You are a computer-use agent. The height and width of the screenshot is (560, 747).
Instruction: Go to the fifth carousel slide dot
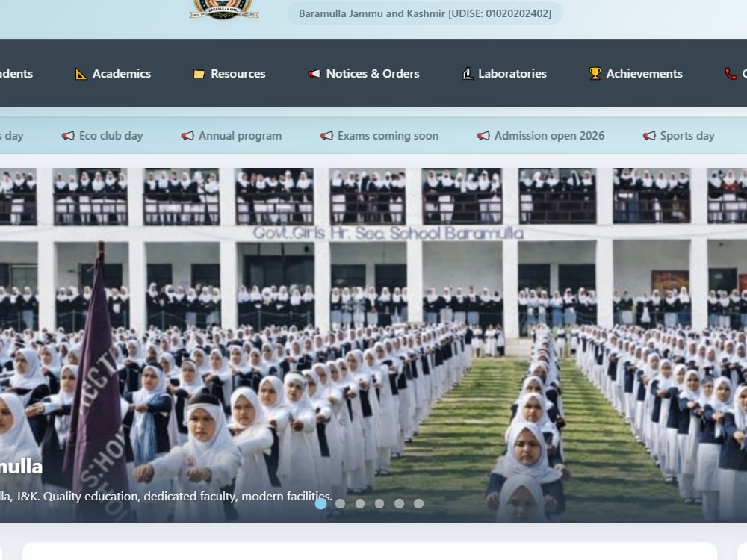[399, 503]
